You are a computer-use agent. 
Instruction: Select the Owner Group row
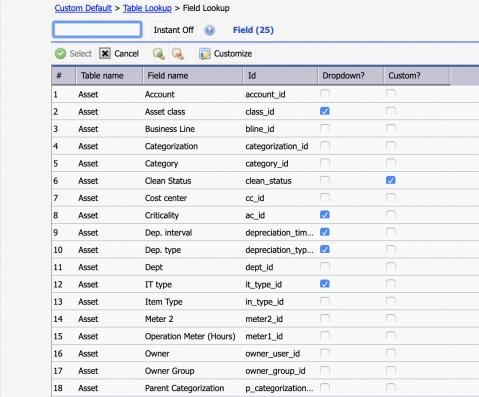coord(265,371)
